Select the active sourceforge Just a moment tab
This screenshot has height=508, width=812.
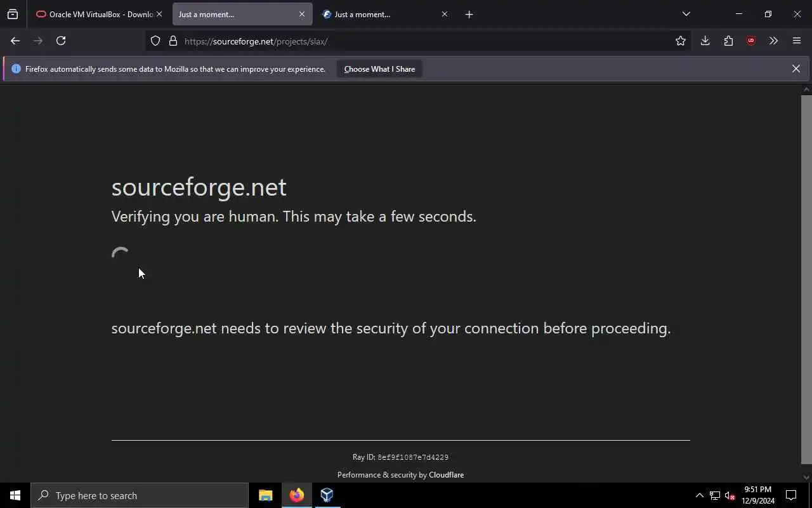[242, 14]
